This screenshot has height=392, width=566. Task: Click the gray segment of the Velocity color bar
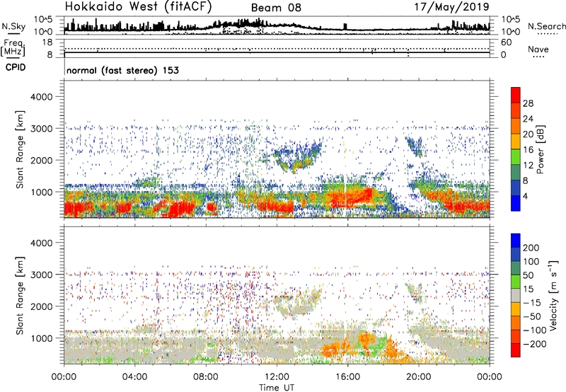click(x=516, y=295)
